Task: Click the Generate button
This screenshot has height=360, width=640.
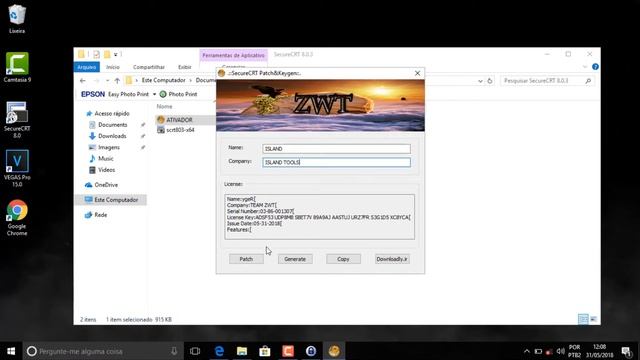Action: tap(295, 259)
